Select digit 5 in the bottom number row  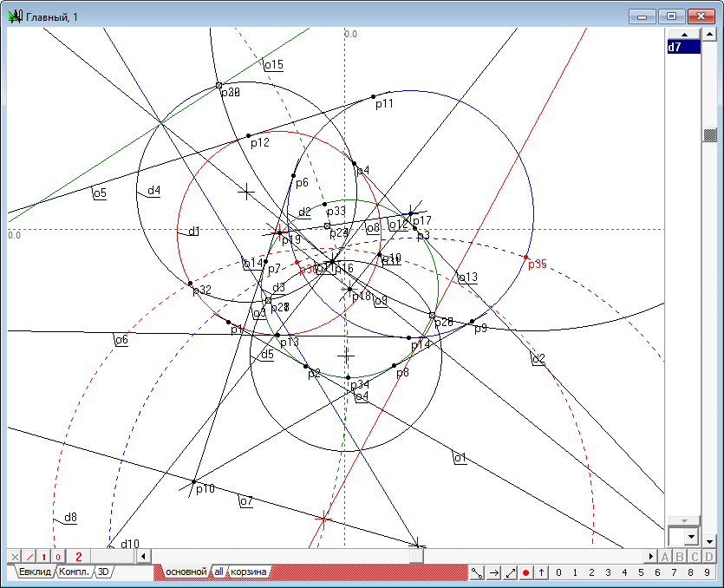click(x=641, y=572)
